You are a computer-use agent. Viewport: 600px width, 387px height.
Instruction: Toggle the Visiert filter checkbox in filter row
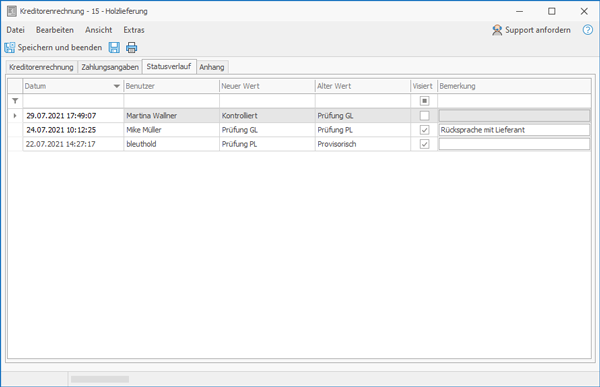click(424, 101)
